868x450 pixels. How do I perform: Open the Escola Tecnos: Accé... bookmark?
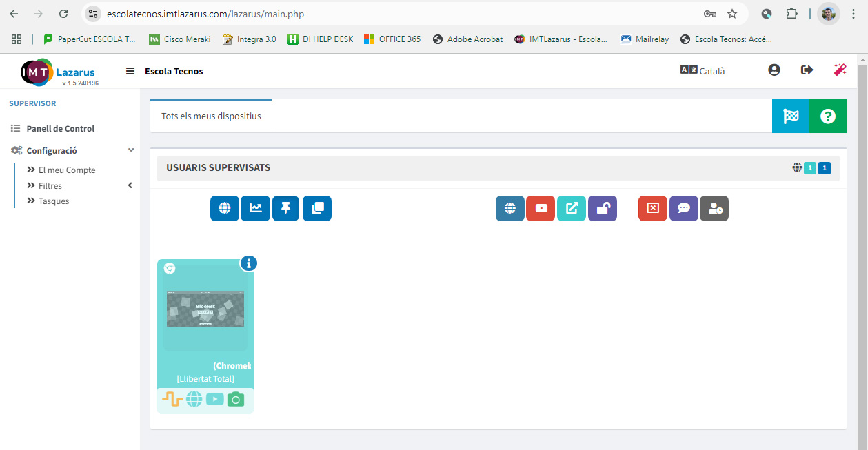tap(726, 39)
